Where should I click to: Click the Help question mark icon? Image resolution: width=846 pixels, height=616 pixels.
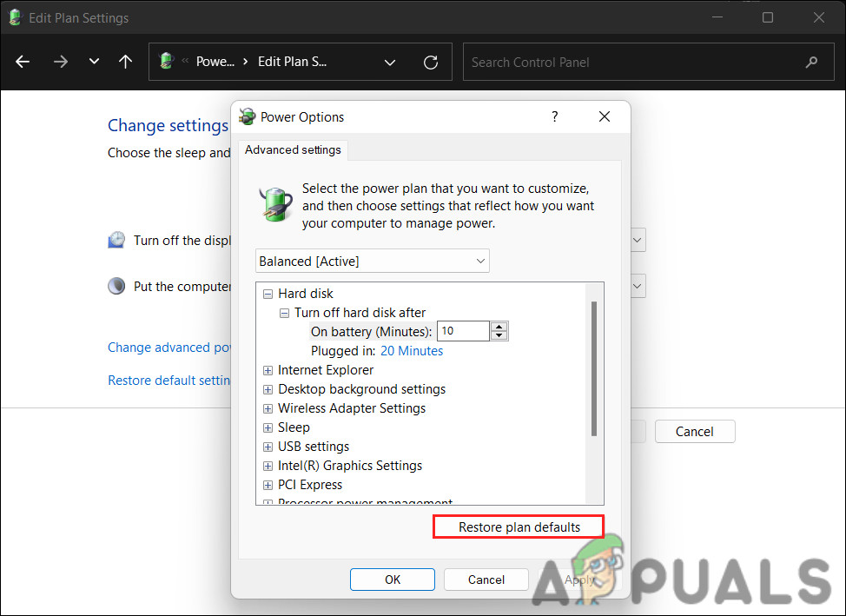click(x=554, y=116)
